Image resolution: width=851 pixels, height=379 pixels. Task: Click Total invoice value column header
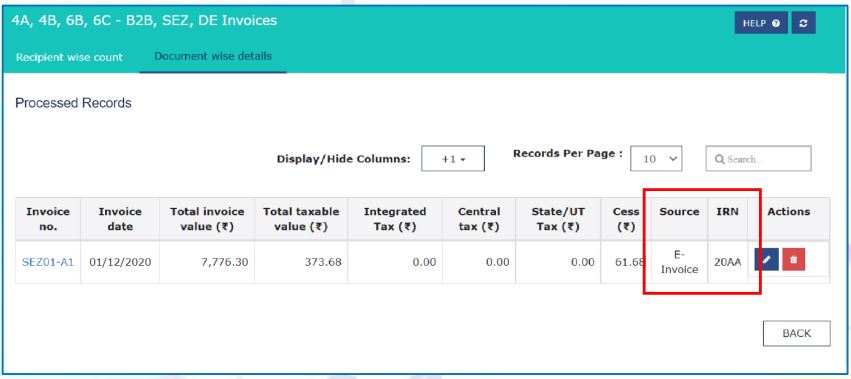click(207, 219)
